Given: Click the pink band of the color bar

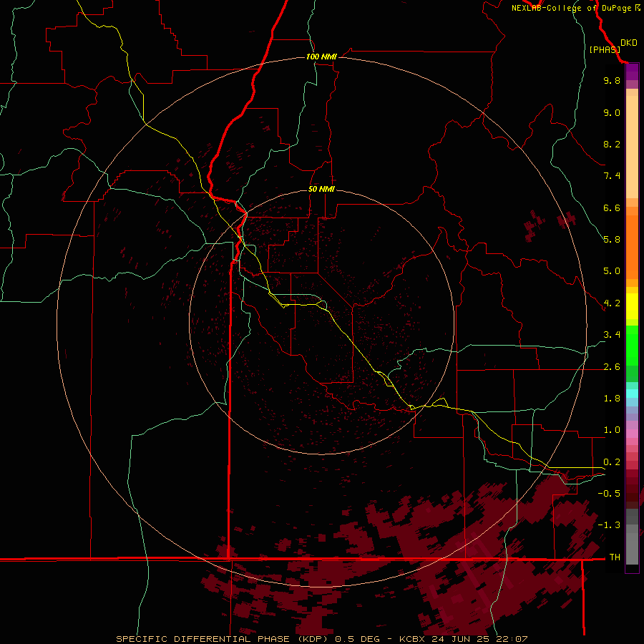Looking at the screenshot, I should pos(632,434).
